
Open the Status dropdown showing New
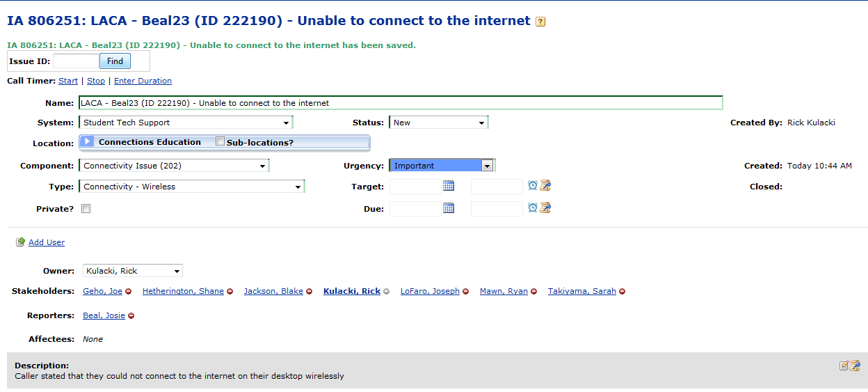(439, 123)
